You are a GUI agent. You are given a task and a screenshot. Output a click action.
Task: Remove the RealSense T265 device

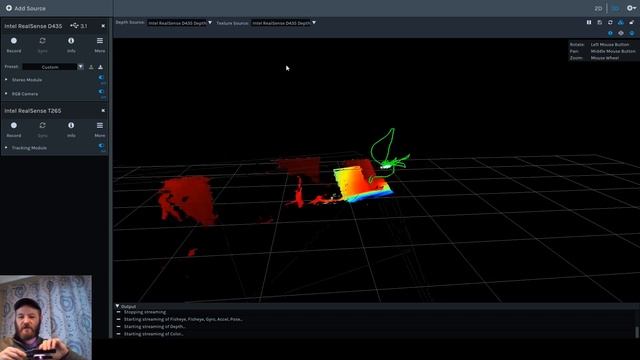tap(103, 111)
